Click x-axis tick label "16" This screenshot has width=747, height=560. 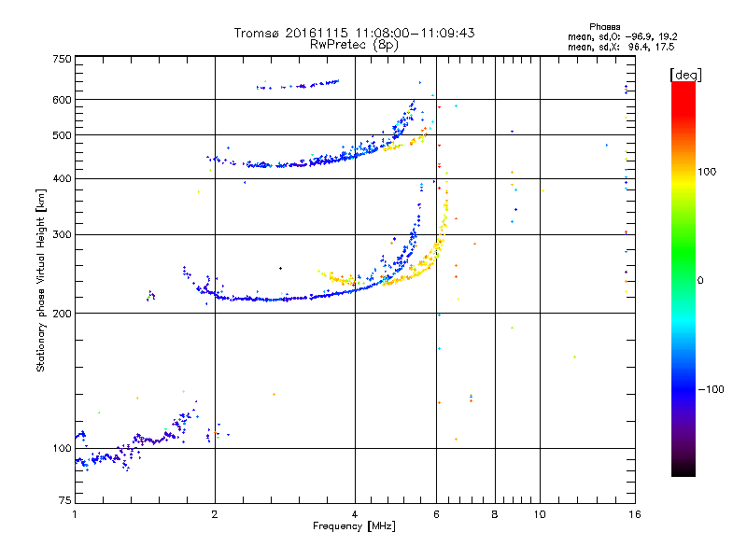[635, 514]
